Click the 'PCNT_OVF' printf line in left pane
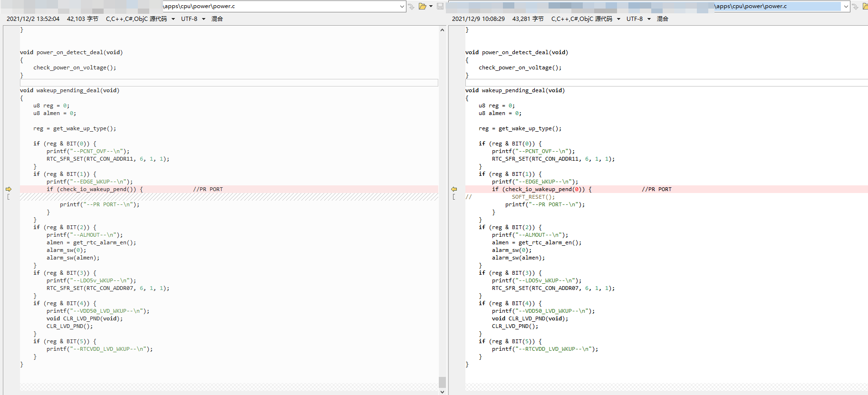The image size is (868, 395). point(88,151)
